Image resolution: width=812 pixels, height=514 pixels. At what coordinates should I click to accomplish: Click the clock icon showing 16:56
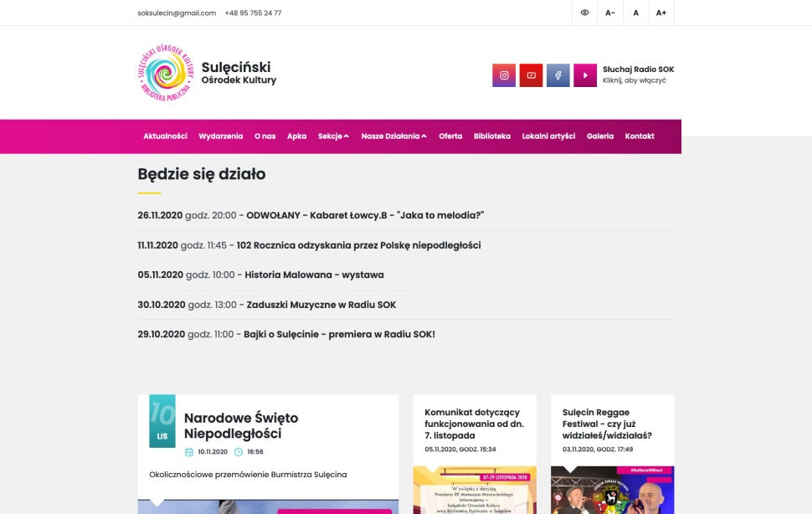coord(238,452)
